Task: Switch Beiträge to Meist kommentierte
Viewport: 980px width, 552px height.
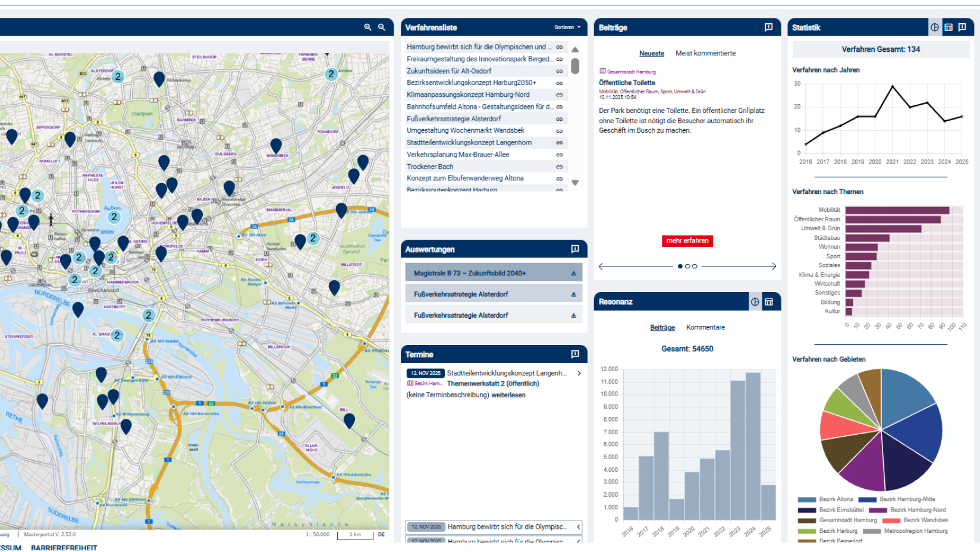Action: (705, 53)
